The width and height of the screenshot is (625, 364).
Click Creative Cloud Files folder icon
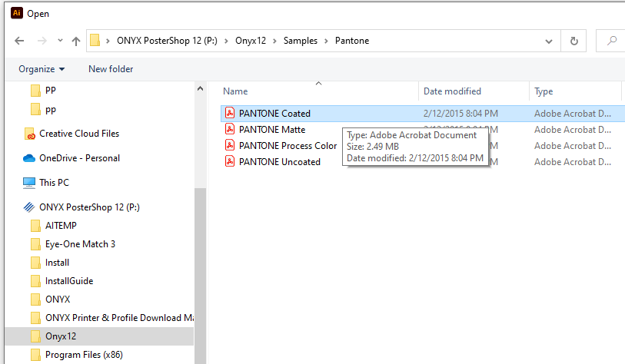point(29,134)
